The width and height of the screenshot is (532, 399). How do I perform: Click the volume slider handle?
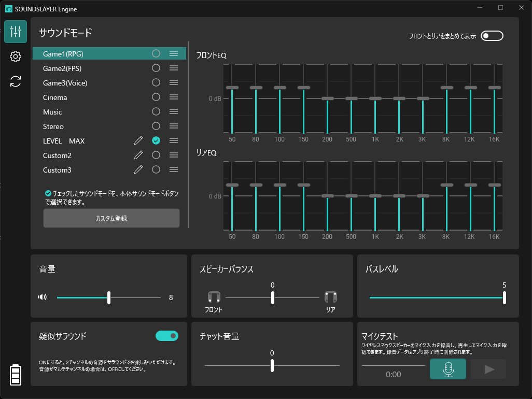(x=109, y=297)
